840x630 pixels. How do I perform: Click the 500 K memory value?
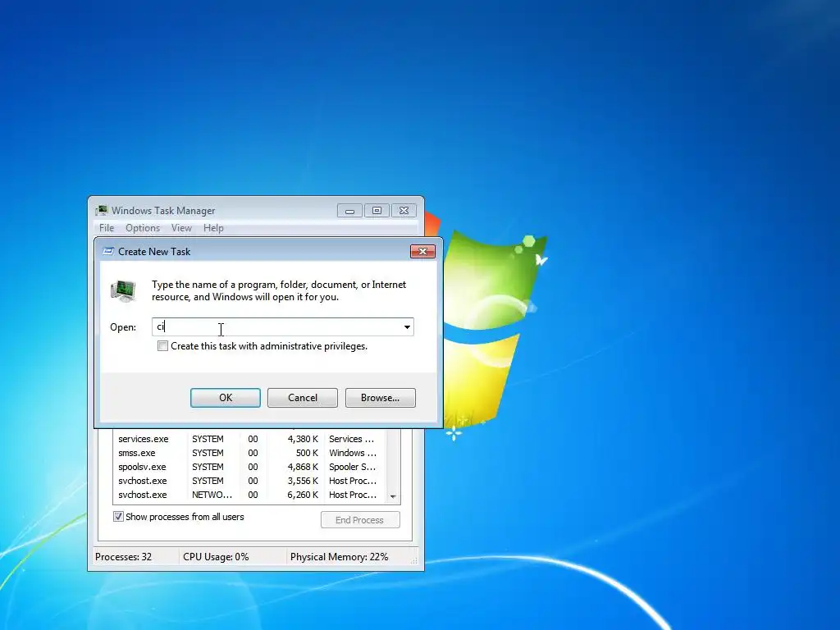307,453
